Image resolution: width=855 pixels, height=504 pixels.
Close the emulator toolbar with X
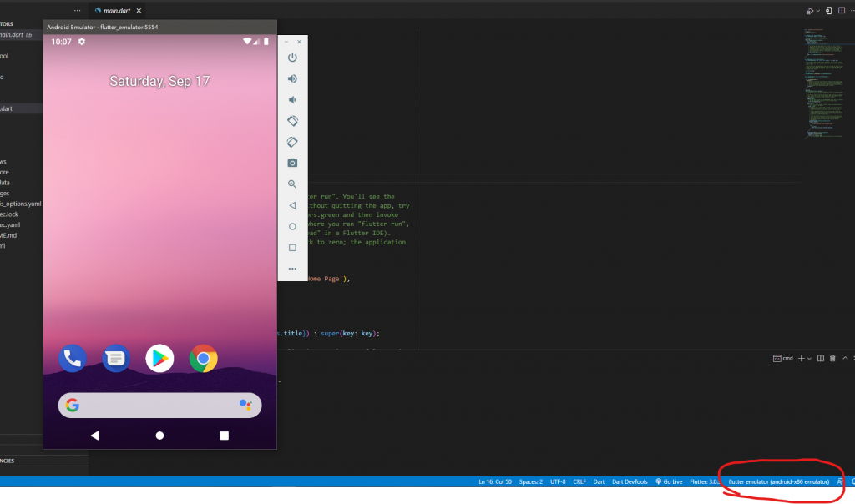pos(299,42)
